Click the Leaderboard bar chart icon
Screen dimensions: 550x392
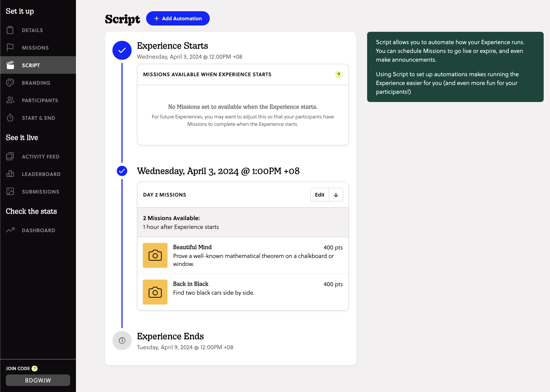[x=10, y=174]
